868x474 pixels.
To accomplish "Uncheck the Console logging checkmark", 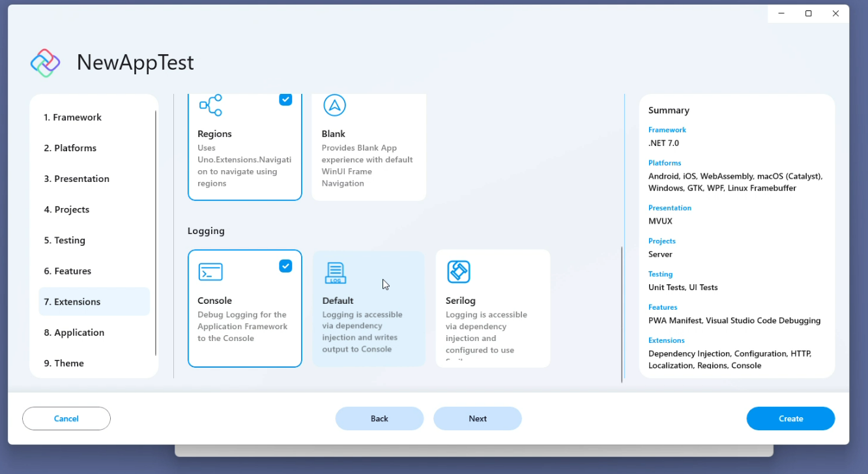I will (x=285, y=266).
